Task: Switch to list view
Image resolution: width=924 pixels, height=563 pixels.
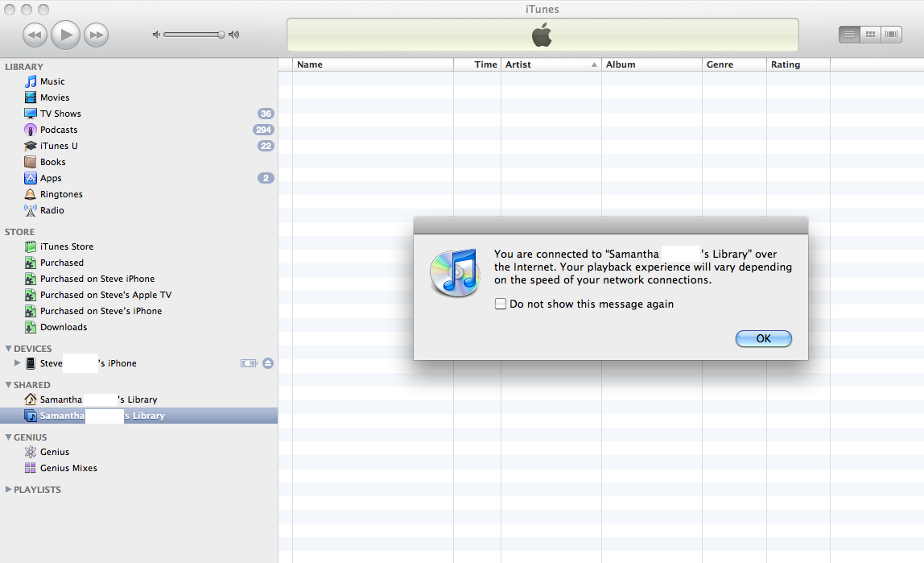Action: coord(849,34)
